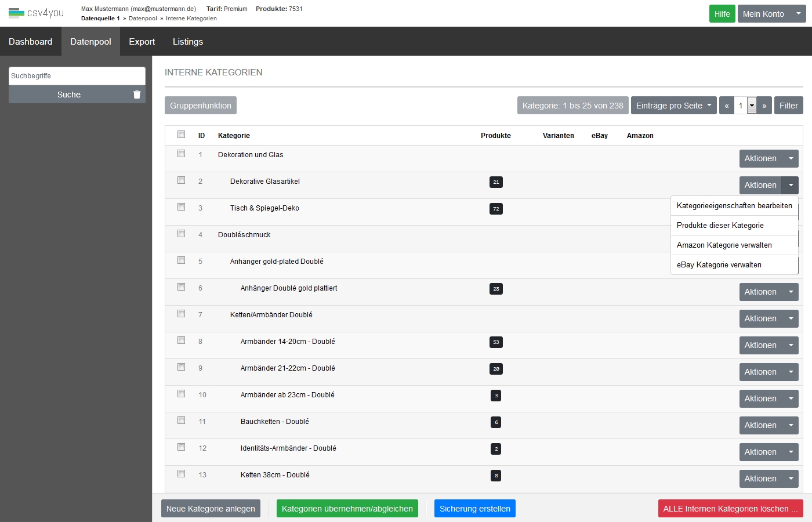Click into the Suchbegriffe search field

pos(77,76)
